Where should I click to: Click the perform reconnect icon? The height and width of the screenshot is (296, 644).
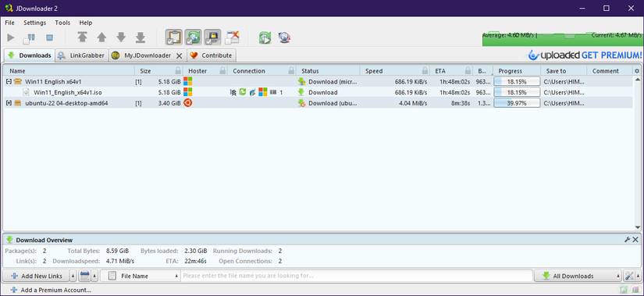click(265, 37)
